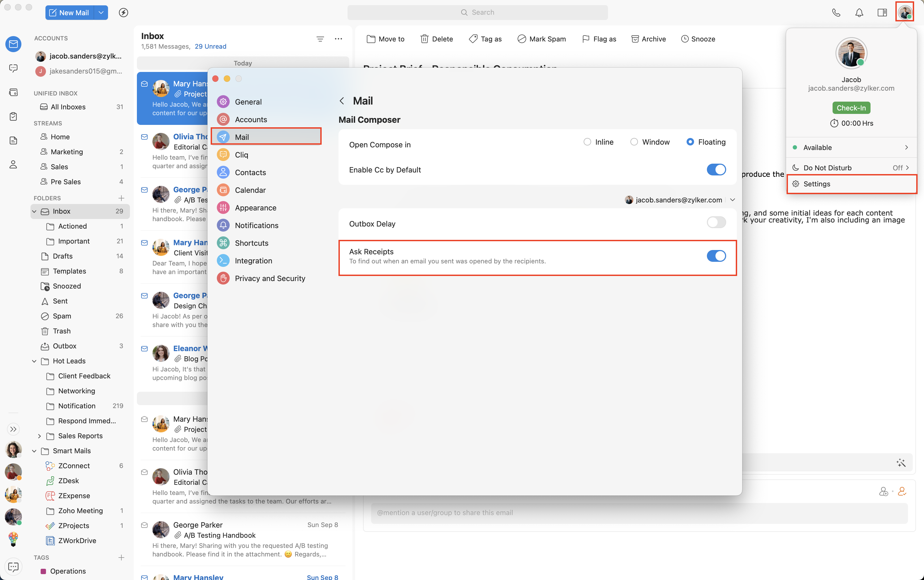Select Appearance in the settings sidebar
The image size is (924, 580).
(x=255, y=208)
